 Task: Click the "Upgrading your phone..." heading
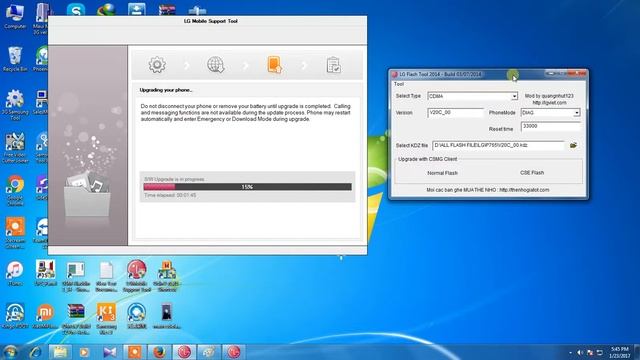tap(166, 90)
